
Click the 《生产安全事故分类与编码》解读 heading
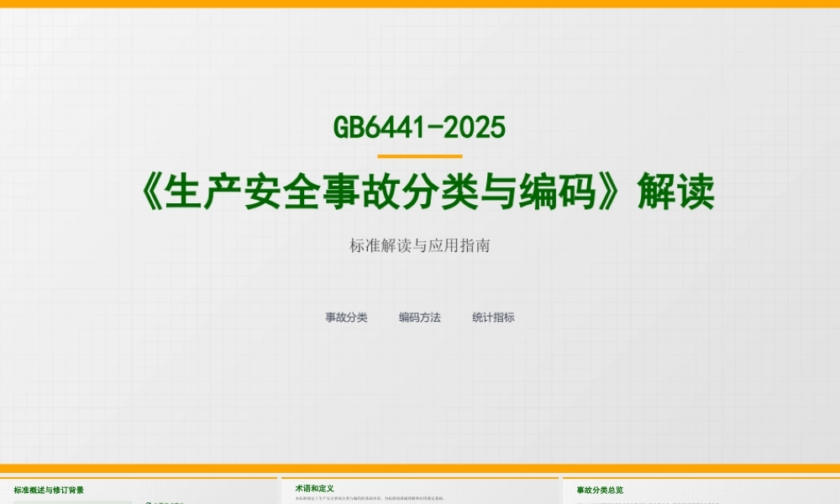(x=427, y=192)
